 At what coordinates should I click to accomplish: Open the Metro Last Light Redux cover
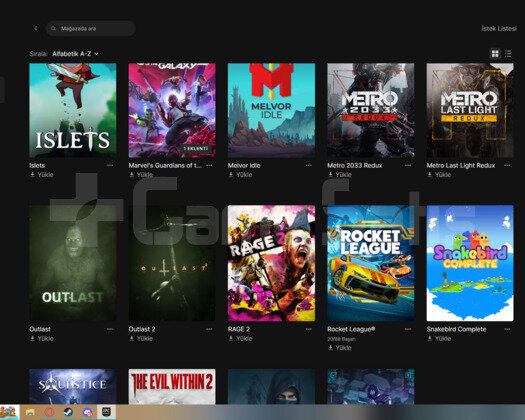(x=470, y=110)
